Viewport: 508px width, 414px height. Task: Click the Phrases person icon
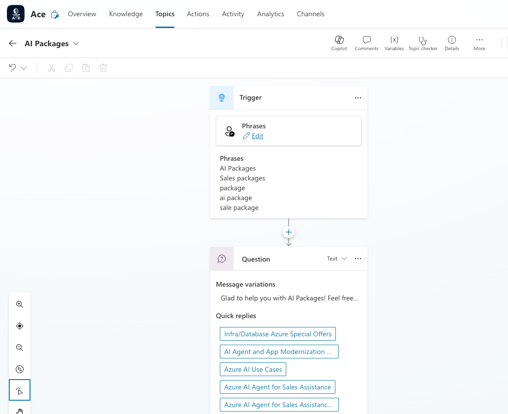pyautogui.click(x=229, y=131)
